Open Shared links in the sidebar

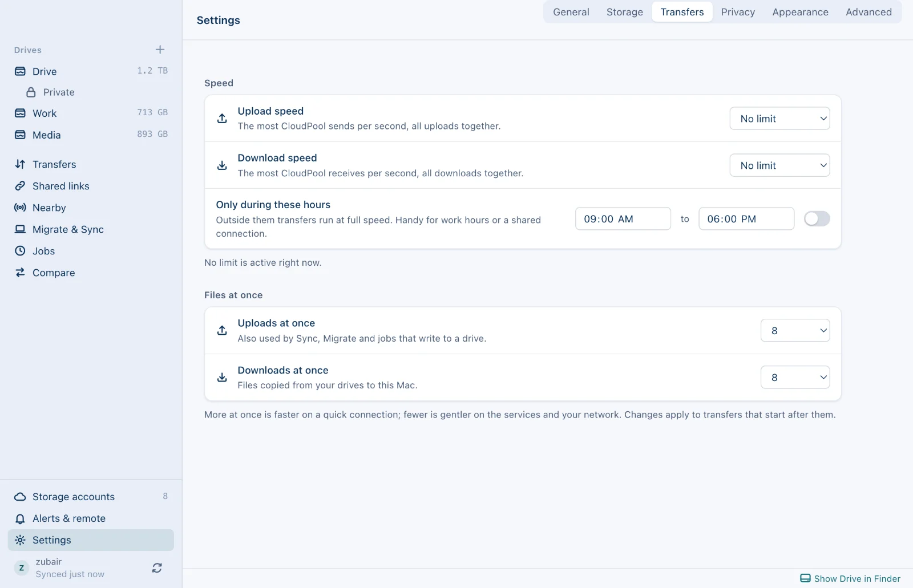pos(91,186)
